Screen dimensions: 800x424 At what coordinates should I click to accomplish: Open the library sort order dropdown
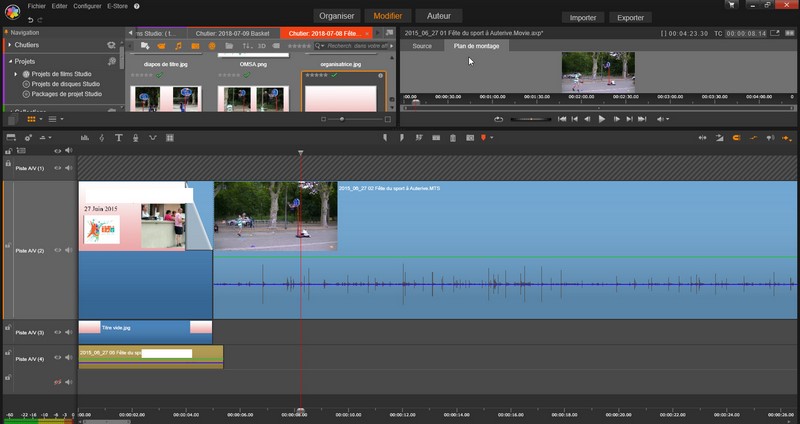coord(247,46)
